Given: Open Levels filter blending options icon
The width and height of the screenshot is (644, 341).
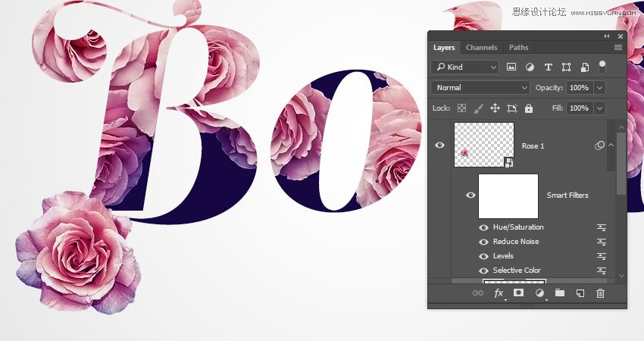Looking at the screenshot, I should click(602, 256).
